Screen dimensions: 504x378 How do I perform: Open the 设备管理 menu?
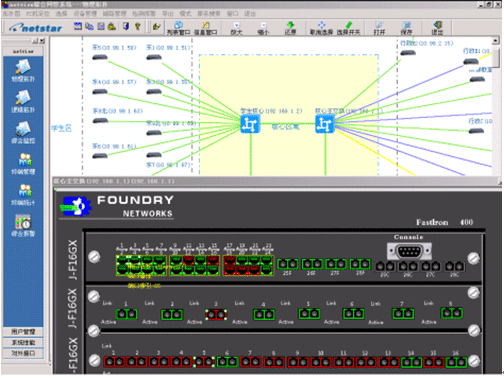(x=85, y=14)
